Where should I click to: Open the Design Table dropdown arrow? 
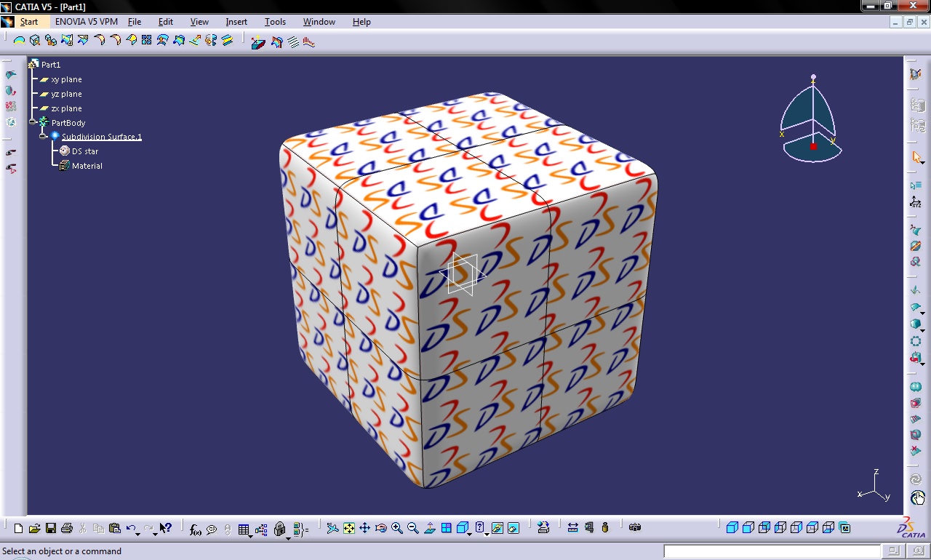[251, 535]
